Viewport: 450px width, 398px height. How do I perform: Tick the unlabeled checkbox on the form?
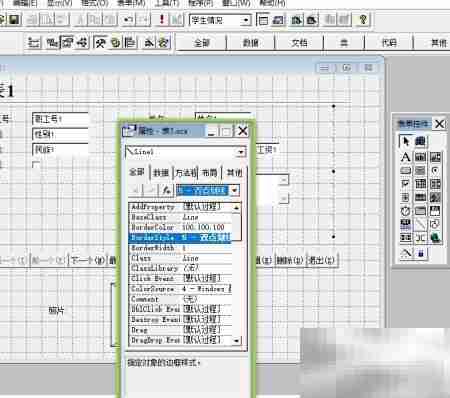(x=36, y=165)
